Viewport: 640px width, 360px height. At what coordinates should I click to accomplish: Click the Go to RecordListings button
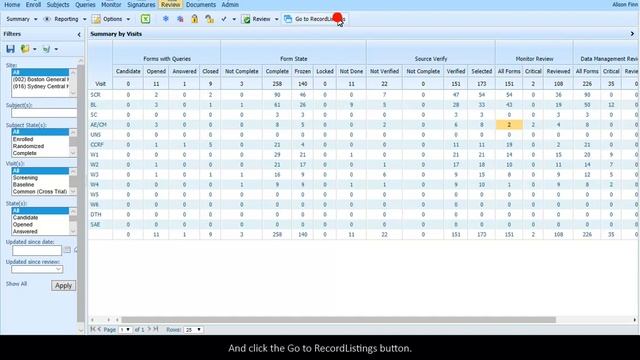pos(314,19)
